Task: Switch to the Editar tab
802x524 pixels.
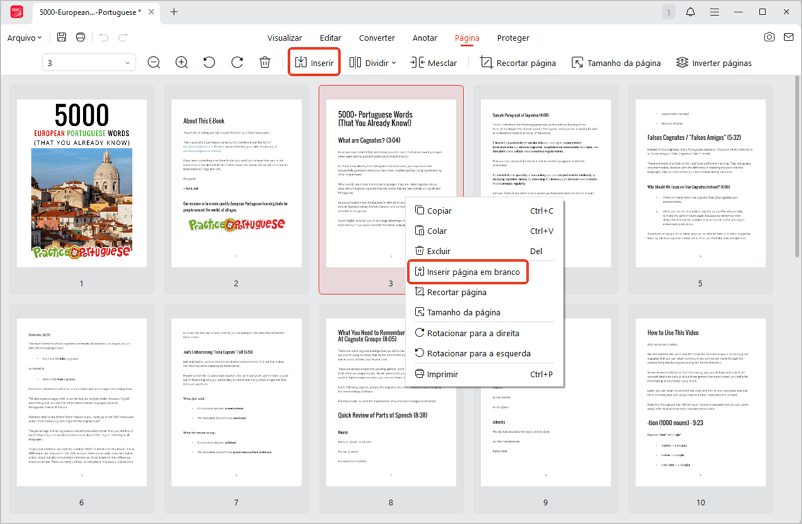Action: [330, 38]
